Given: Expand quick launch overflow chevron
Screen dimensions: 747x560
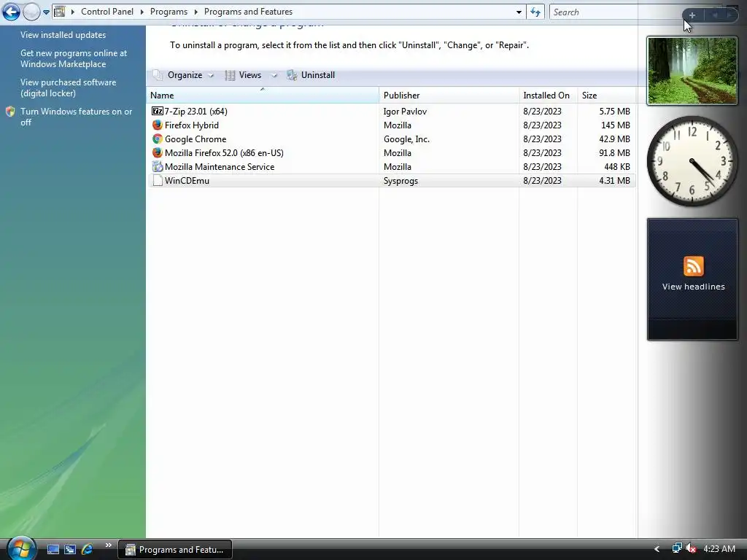Looking at the screenshot, I should click(x=108, y=545).
